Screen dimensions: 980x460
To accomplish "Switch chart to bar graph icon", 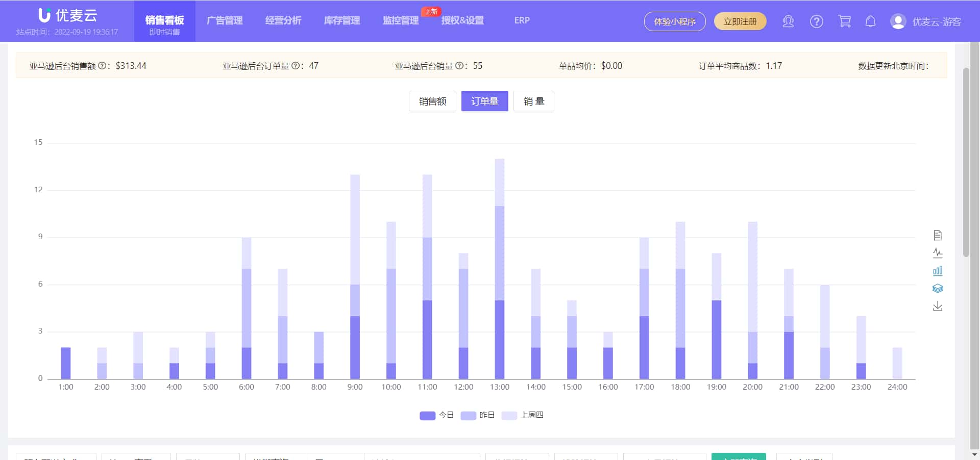I will 937,271.
